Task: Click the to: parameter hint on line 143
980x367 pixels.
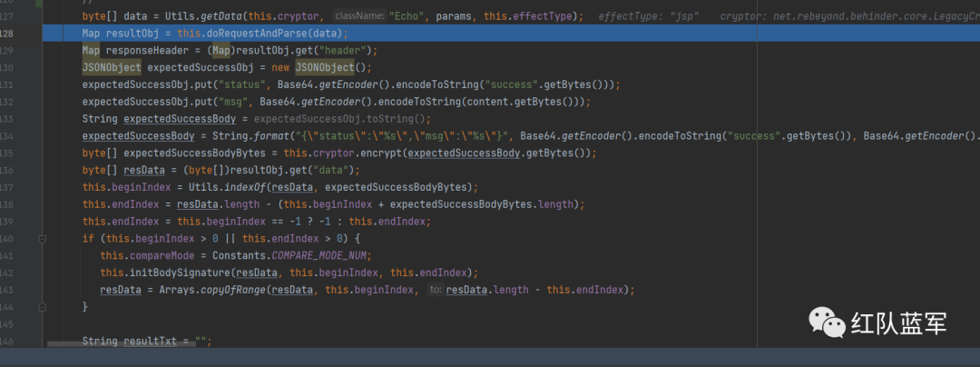Action: point(436,290)
